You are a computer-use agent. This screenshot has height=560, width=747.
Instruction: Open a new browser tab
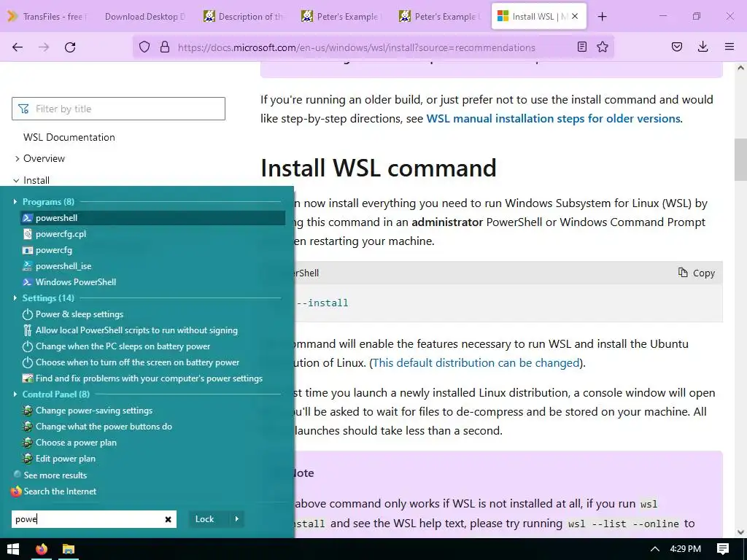point(602,17)
